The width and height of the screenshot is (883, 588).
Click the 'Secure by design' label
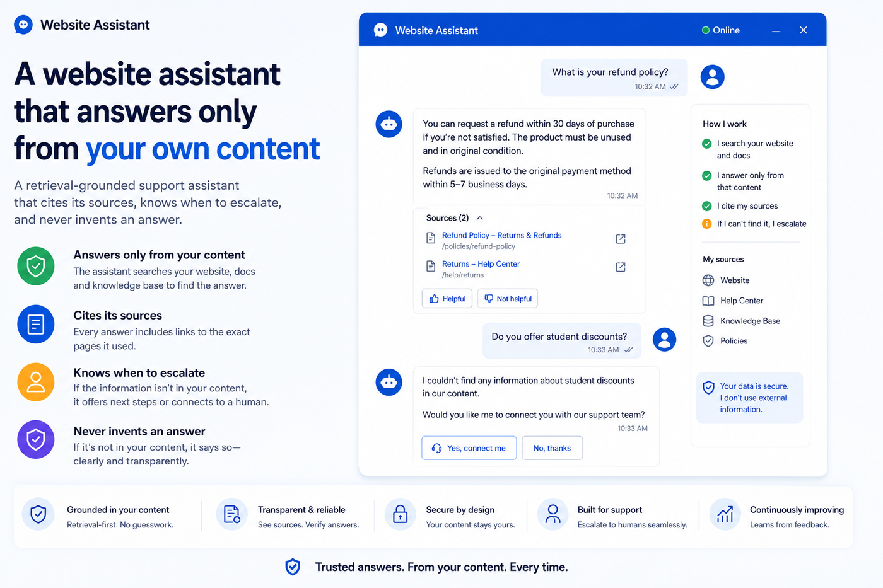tap(460, 510)
